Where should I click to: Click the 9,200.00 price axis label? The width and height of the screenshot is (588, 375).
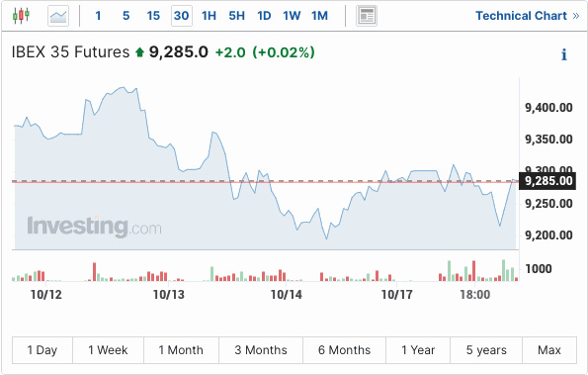[548, 235]
